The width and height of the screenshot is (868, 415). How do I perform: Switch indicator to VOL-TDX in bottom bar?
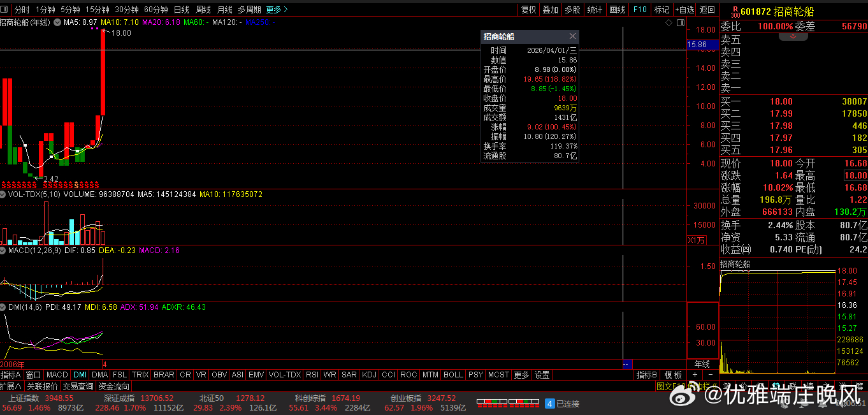285,375
